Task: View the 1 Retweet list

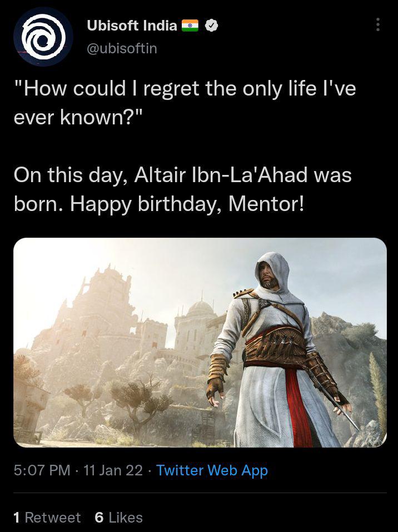Action: pos(47,518)
